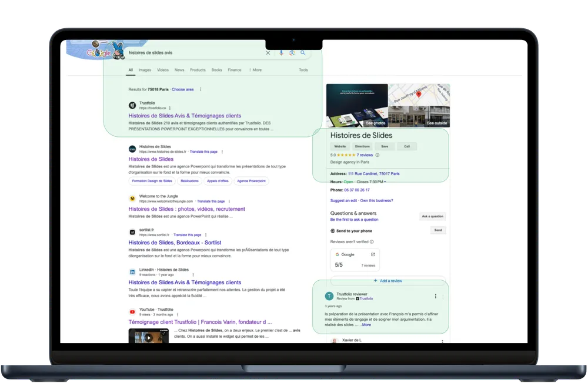Screen dimensions: 588x383
Task: Switch to the Videos search tab
Action: [163, 70]
